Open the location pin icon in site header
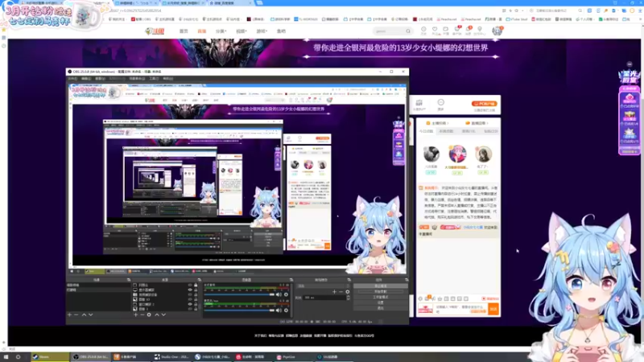Screen dimensions: 644x362 479,30
